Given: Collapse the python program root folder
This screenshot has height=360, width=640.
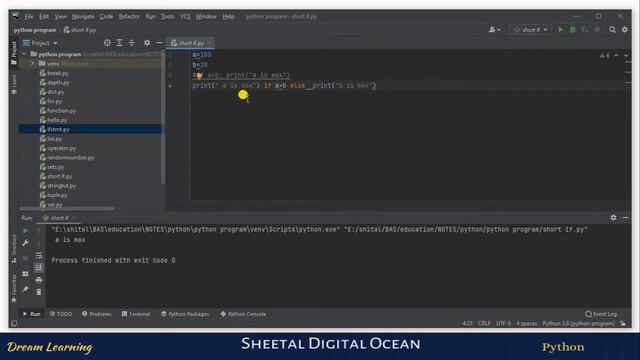Looking at the screenshot, I should pyautogui.click(x=24, y=54).
